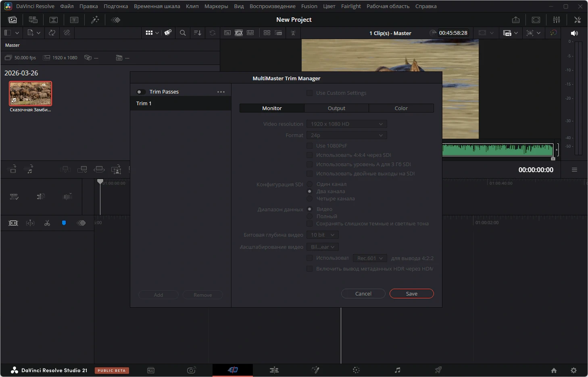Select the Полный data range radio button
The height and width of the screenshot is (377, 588).
310,217
